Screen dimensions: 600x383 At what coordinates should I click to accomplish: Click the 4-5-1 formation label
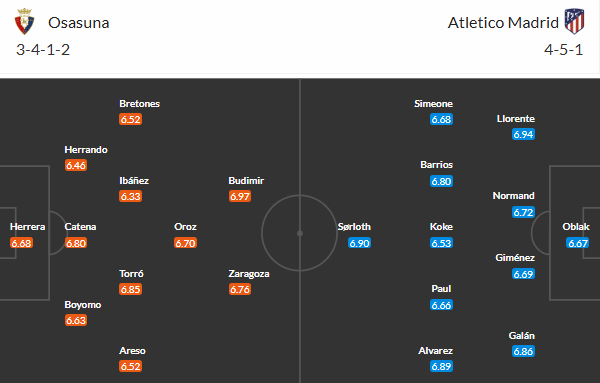click(563, 50)
